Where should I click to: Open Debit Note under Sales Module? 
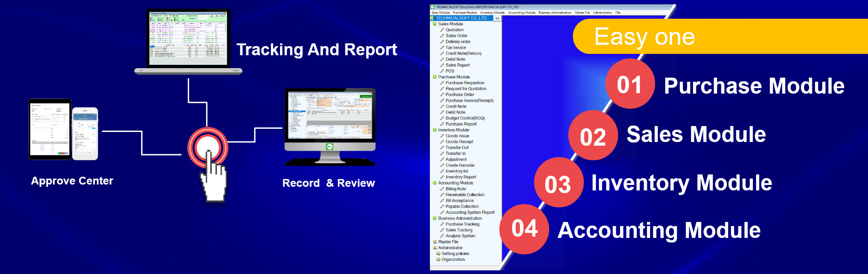point(455,59)
